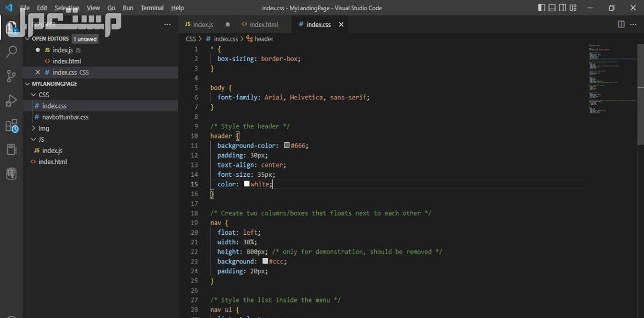Viewport: 644px width, 318px height.
Task: Open the Extensions view icon
Action: (11, 126)
